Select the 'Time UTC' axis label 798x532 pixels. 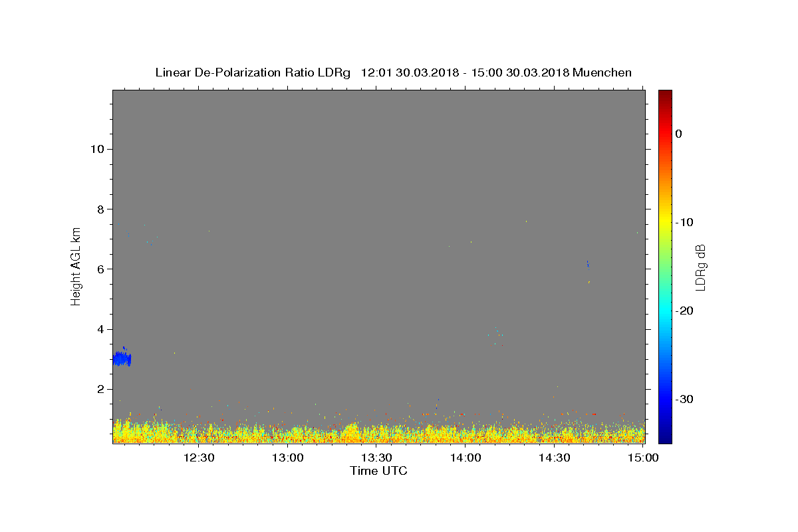click(x=378, y=471)
